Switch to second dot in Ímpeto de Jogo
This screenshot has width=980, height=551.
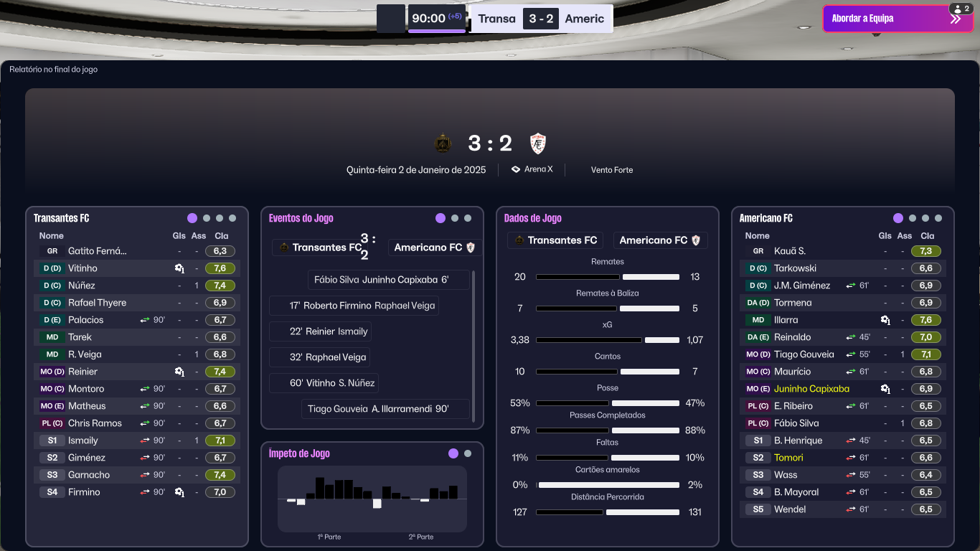pyautogui.click(x=468, y=453)
